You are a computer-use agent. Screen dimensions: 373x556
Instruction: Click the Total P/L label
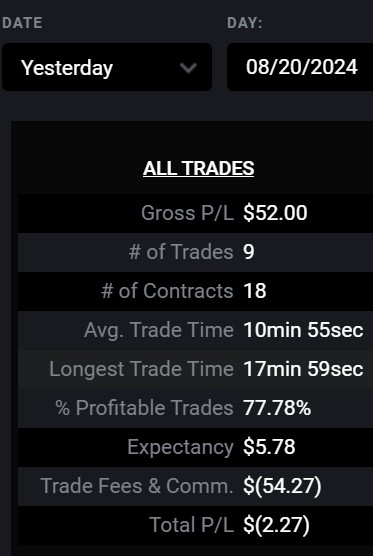tap(191, 525)
